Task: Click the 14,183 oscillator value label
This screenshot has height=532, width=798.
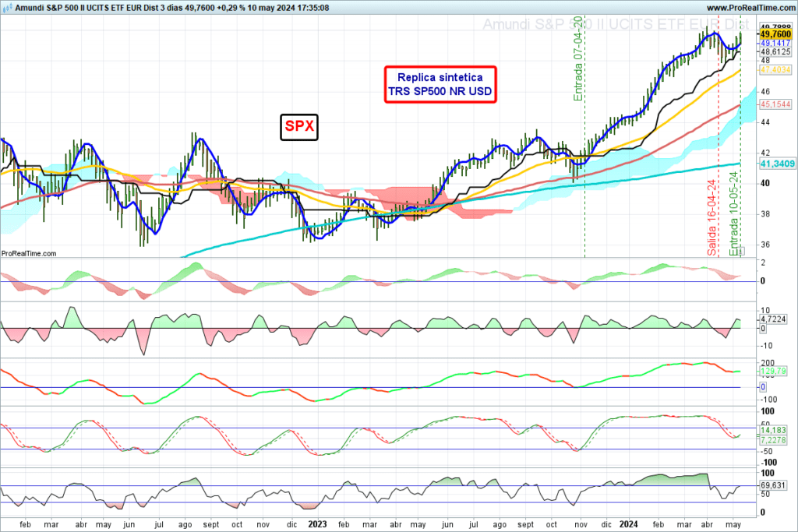Action: (773, 430)
